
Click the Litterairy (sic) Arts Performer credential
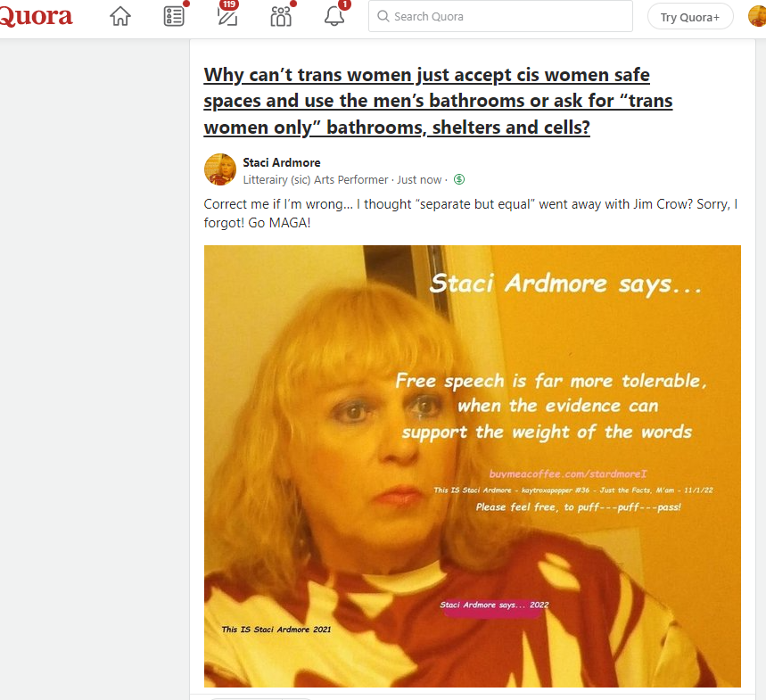click(x=316, y=180)
